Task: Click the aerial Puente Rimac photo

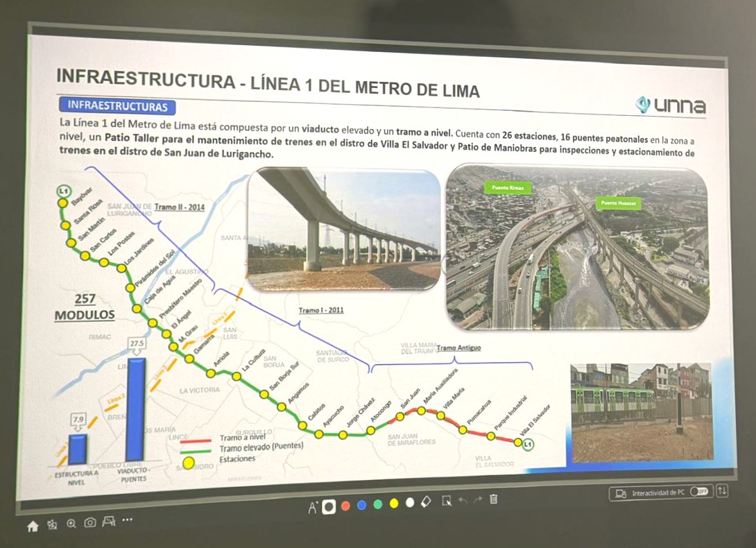Action: pyautogui.click(x=575, y=246)
